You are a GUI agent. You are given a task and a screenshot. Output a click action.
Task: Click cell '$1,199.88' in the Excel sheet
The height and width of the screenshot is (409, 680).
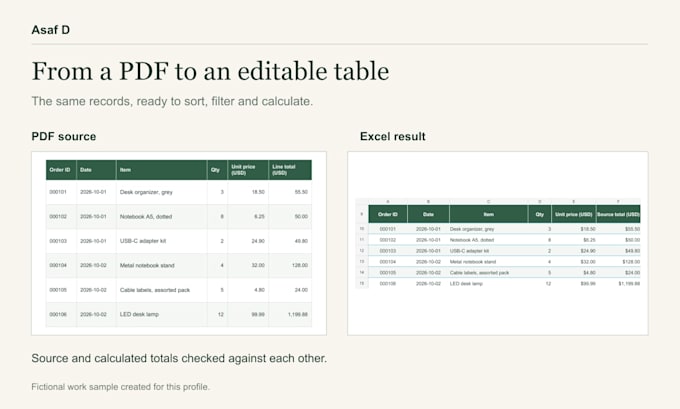click(629, 283)
